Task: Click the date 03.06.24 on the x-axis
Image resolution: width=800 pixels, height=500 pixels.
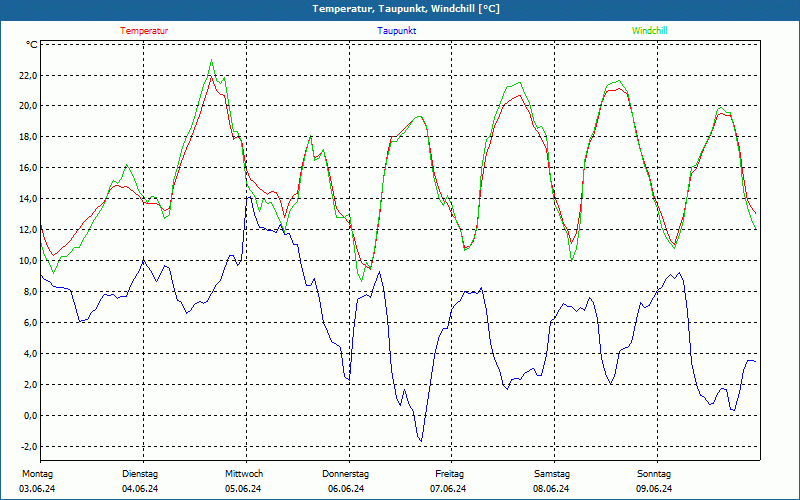Action: pyautogui.click(x=39, y=489)
